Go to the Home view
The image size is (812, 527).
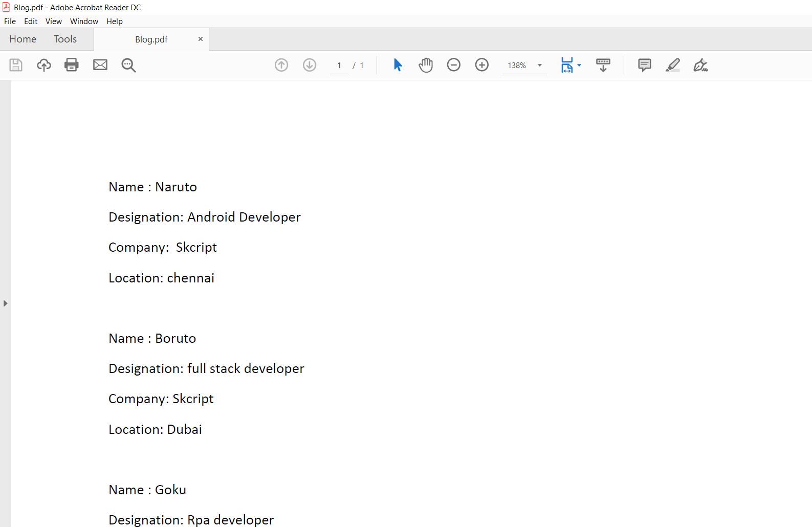tap(23, 39)
